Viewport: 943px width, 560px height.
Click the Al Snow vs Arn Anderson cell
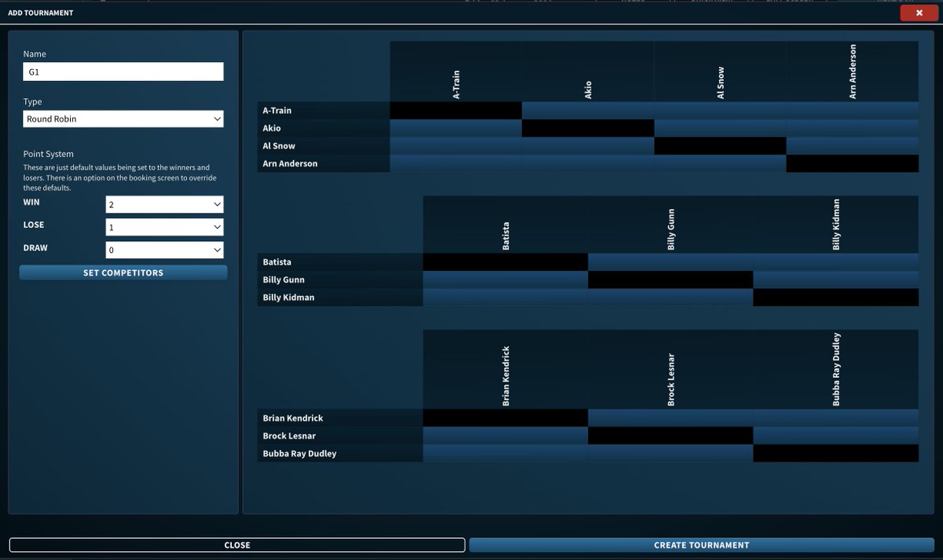point(853,146)
